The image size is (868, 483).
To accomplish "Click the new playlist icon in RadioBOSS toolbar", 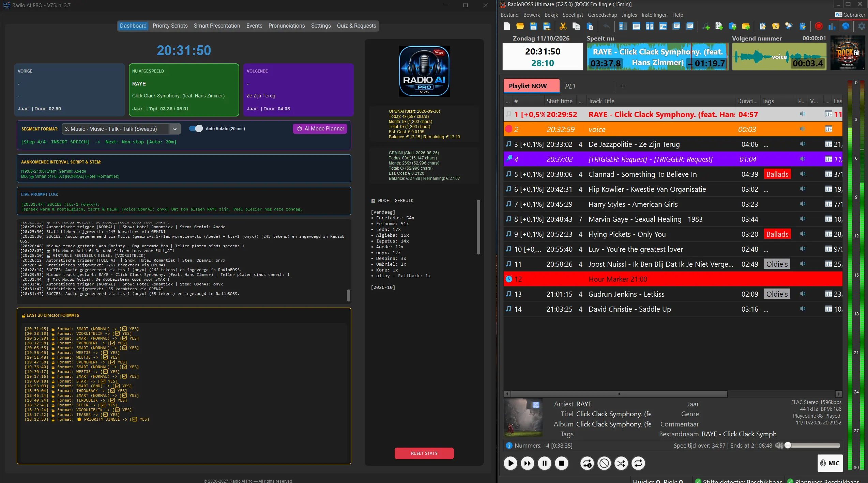I will click(507, 26).
